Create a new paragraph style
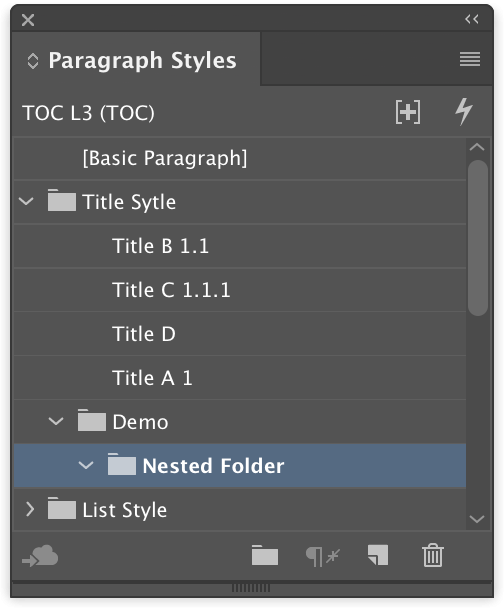The image size is (504, 612). click(x=378, y=555)
